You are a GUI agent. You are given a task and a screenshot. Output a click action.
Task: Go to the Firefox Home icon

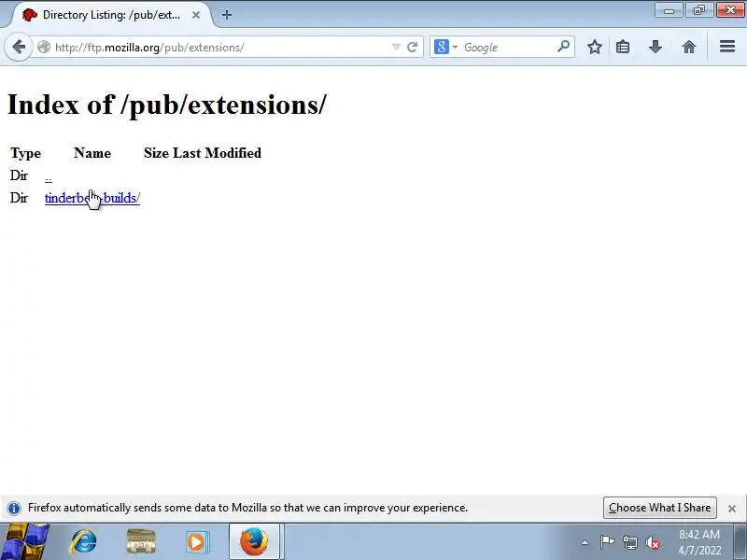[x=689, y=48]
